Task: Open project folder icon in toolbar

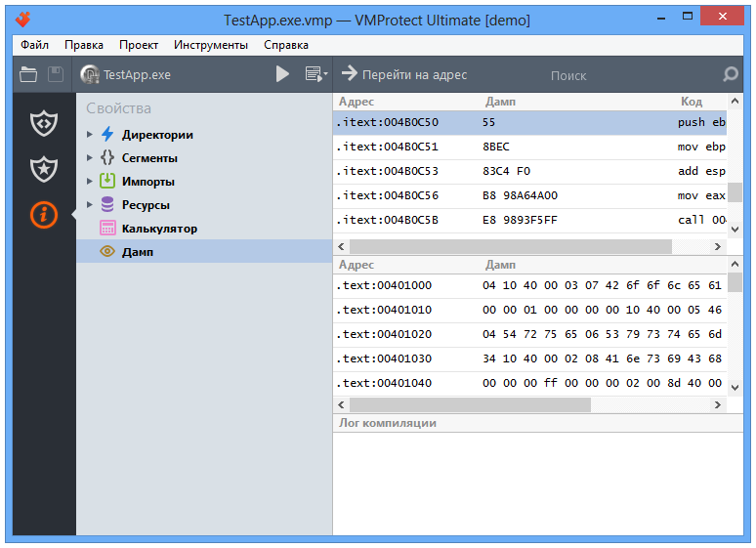Action: (28, 74)
